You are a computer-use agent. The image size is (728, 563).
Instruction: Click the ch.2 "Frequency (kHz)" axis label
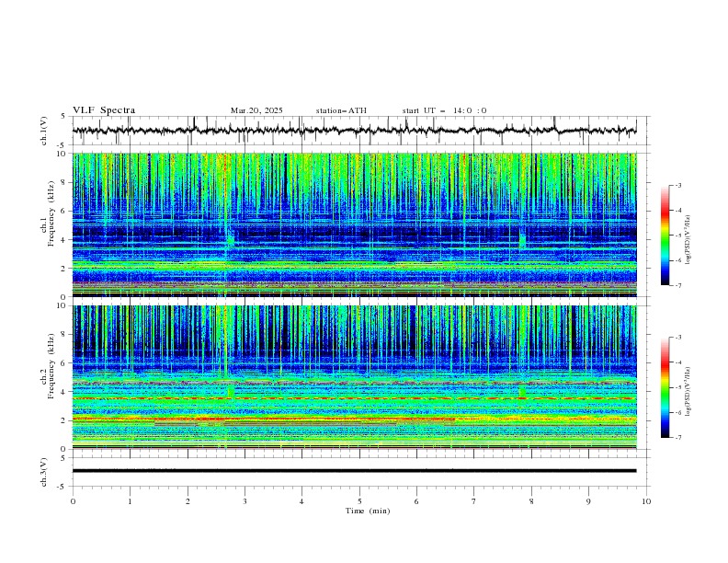tap(51, 366)
